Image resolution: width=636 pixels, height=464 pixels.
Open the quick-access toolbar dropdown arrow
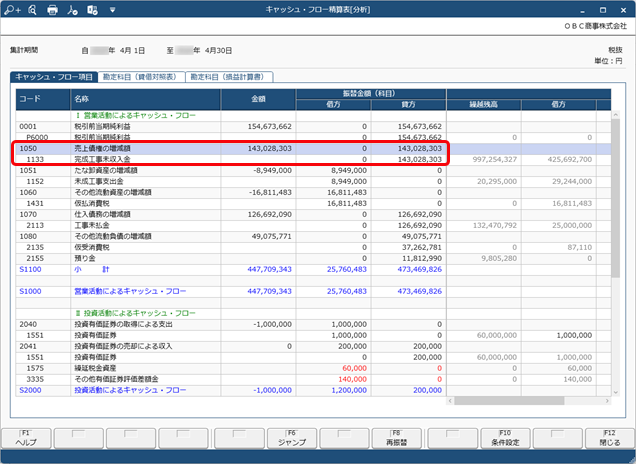(x=113, y=10)
